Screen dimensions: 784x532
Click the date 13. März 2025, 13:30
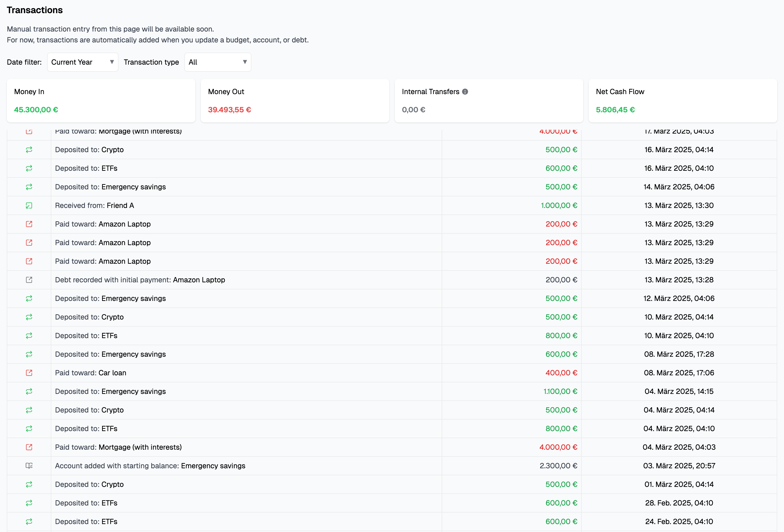679,205
